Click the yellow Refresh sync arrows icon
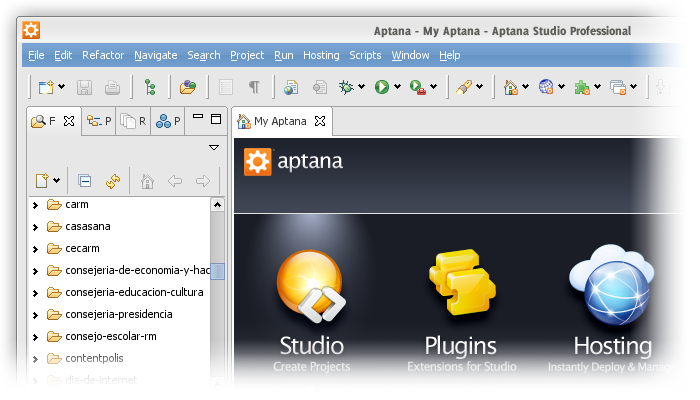 tap(112, 181)
